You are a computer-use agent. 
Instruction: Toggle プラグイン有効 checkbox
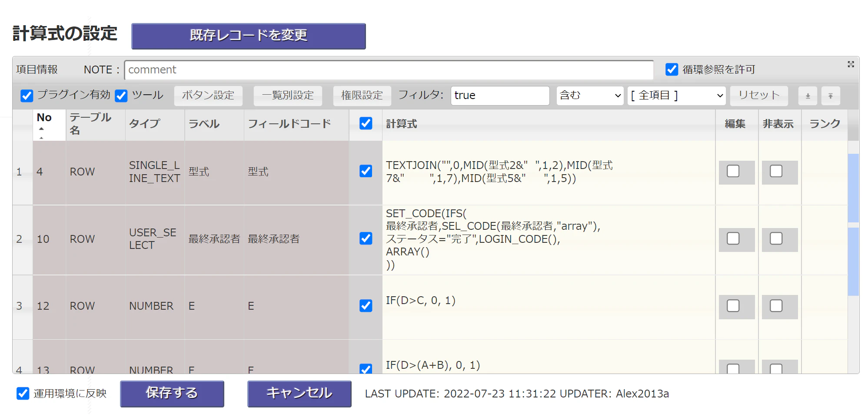point(27,96)
